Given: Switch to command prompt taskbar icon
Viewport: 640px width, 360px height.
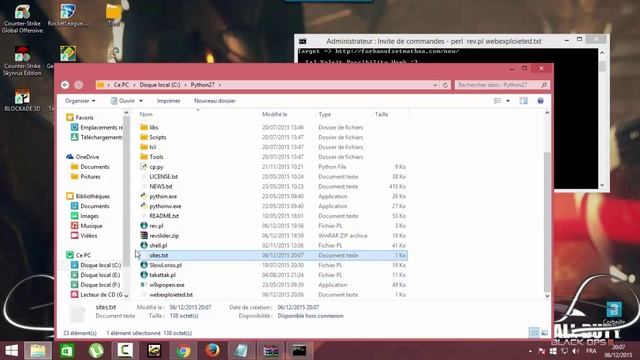Looking at the screenshot, I should [299, 351].
